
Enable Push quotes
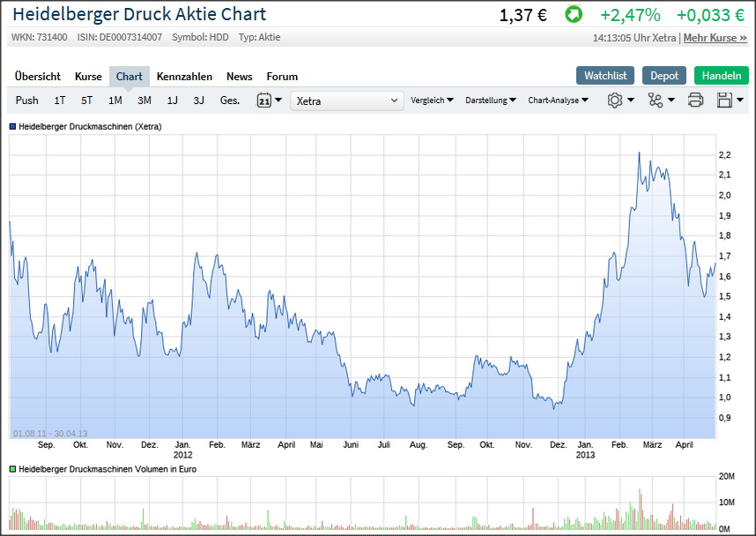click(x=26, y=100)
